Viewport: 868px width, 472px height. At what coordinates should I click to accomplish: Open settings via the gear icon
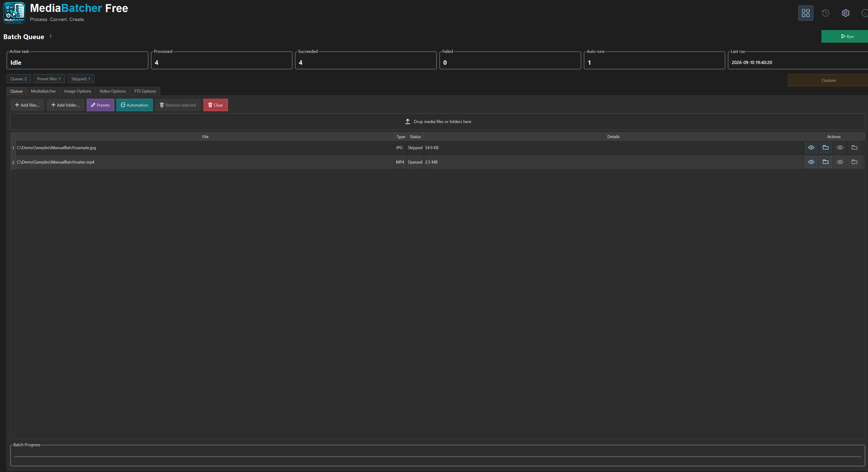pyautogui.click(x=845, y=13)
